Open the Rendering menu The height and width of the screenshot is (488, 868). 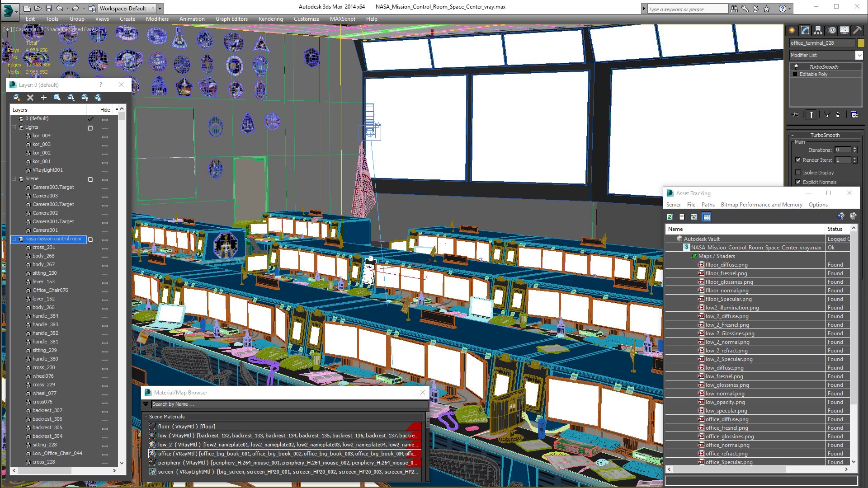270,19
